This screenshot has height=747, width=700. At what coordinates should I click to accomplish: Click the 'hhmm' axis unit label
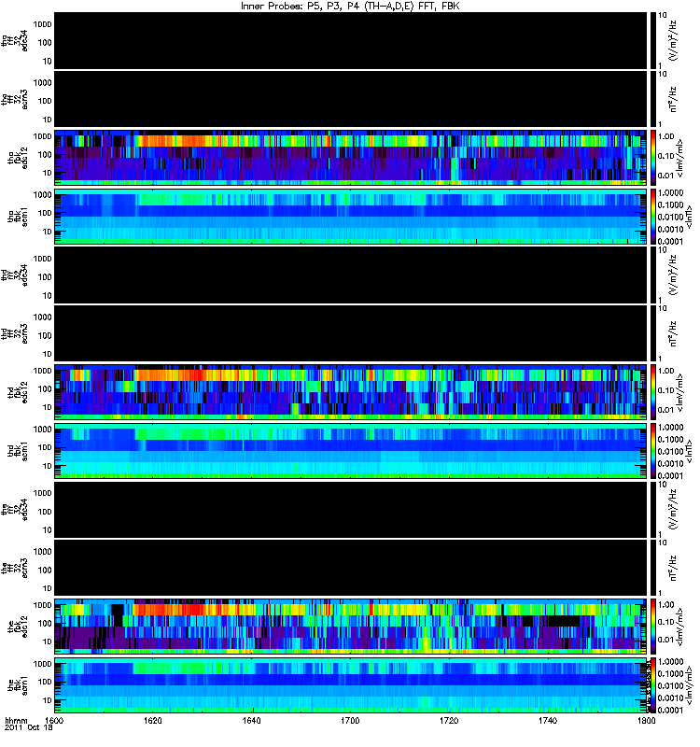[x=15, y=722]
